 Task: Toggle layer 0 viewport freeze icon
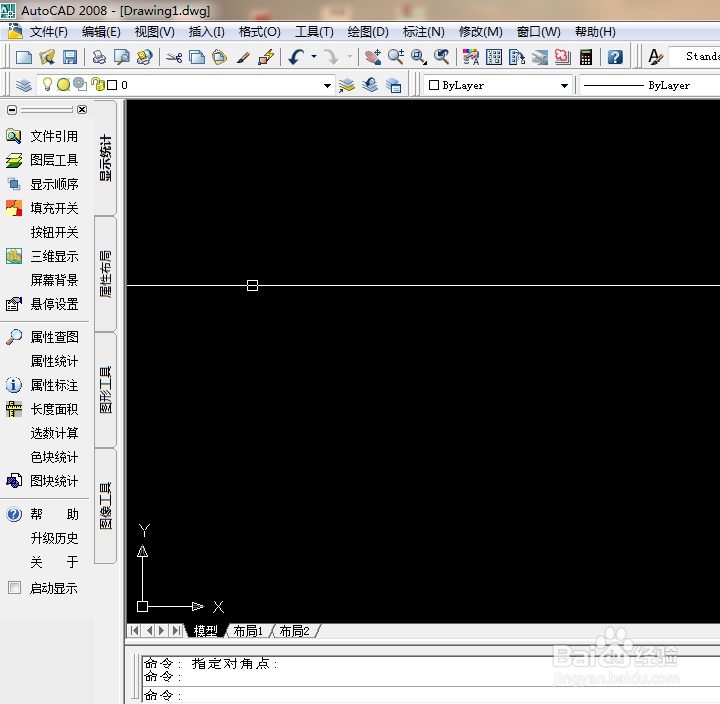click(x=80, y=84)
